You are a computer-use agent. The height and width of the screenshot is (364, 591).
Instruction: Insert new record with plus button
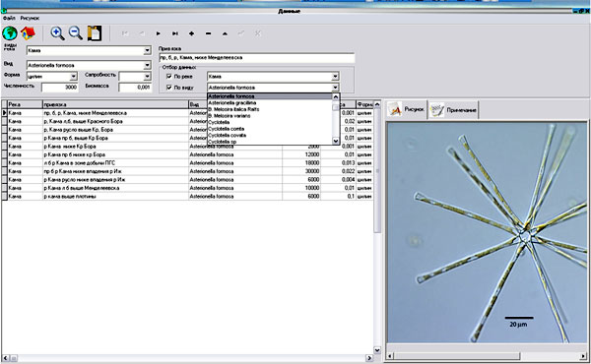tap(191, 33)
